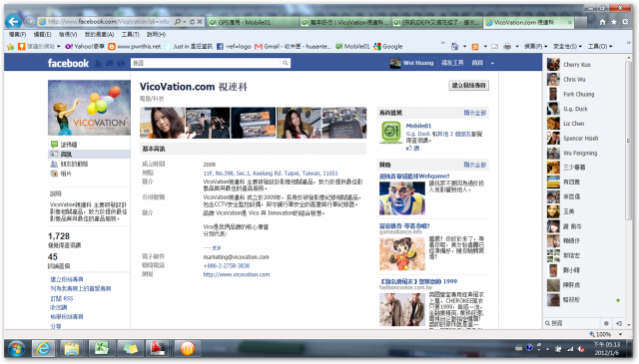
Task: Click the orange round app on taskbar
Action: (187, 348)
